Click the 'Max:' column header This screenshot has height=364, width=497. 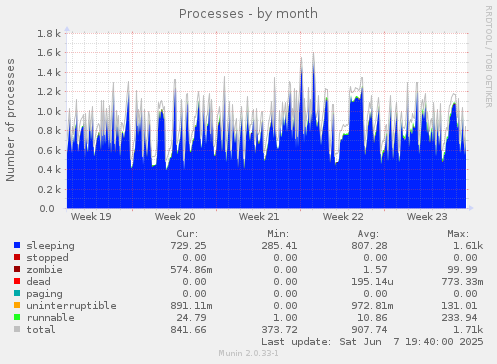coord(459,234)
